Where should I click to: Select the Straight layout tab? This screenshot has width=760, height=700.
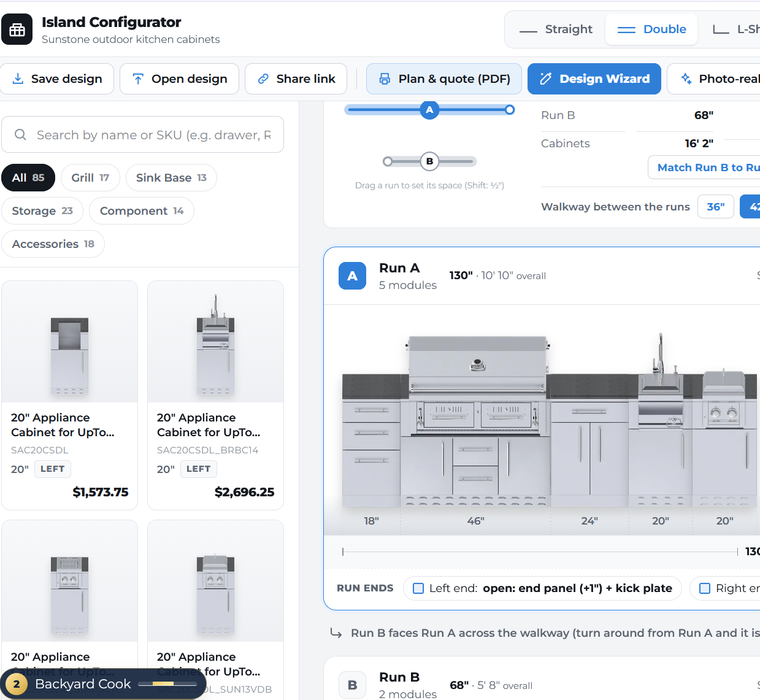pos(556,29)
